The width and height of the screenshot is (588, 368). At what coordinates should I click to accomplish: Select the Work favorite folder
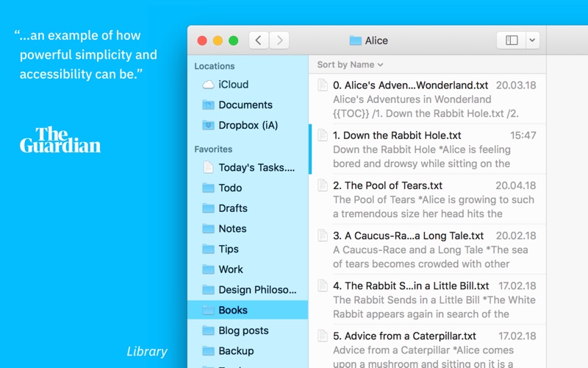pyautogui.click(x=231, y=269)
